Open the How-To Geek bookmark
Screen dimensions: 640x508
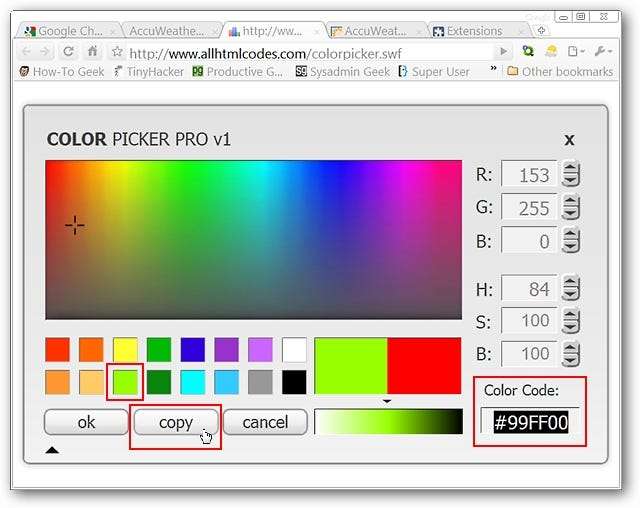[62, 72]
